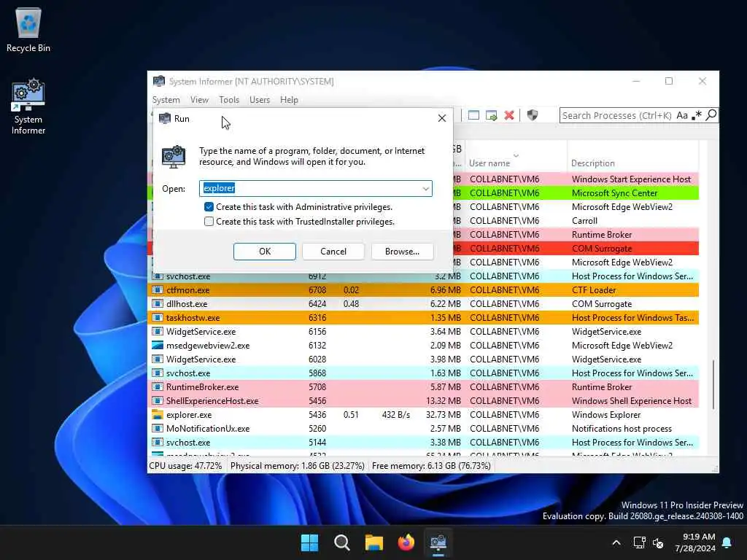Screen dimensions: 747x560
Task: Click the magnifier icon in search box
Action: [x=711, y=115]
